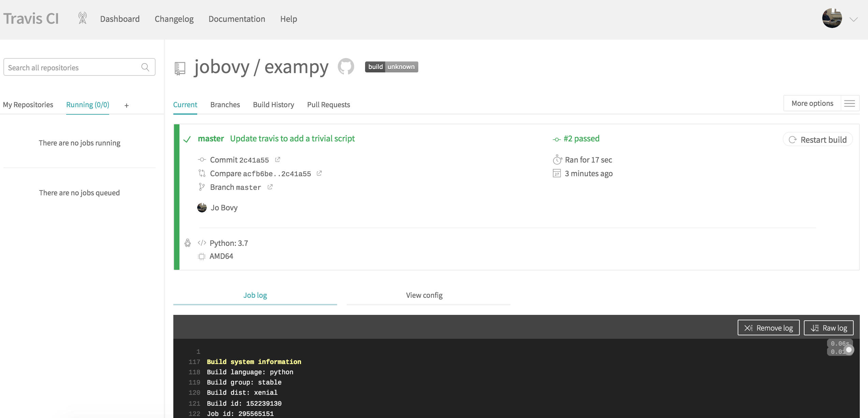Open the Branches section

click(x=225, y=104)
